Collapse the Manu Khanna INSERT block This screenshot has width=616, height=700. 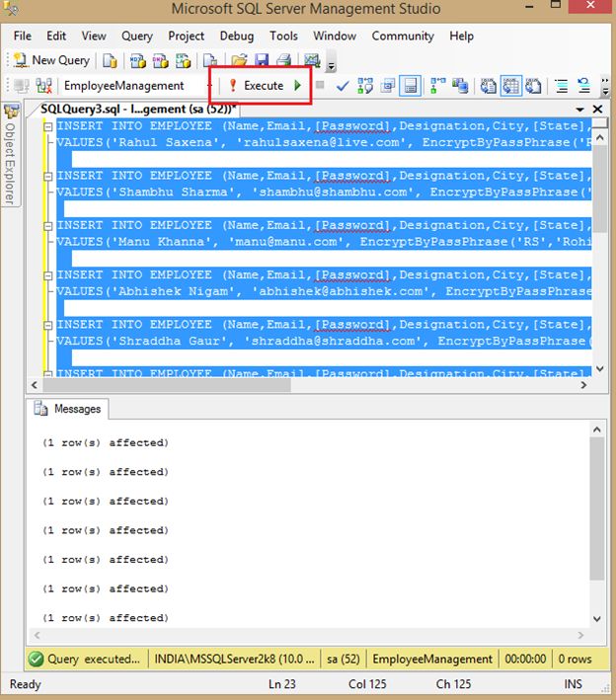(x=47, y=226)
